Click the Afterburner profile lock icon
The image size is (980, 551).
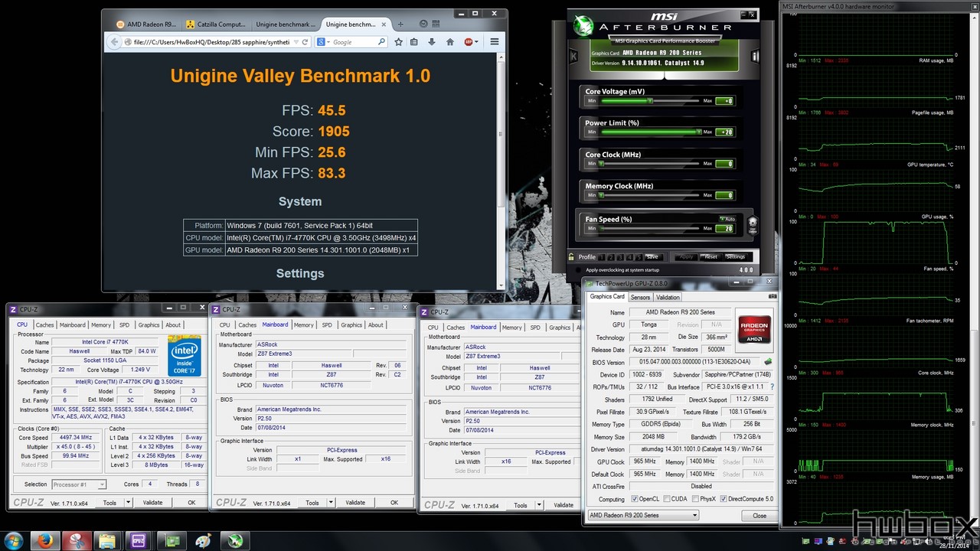pos(571,257)
